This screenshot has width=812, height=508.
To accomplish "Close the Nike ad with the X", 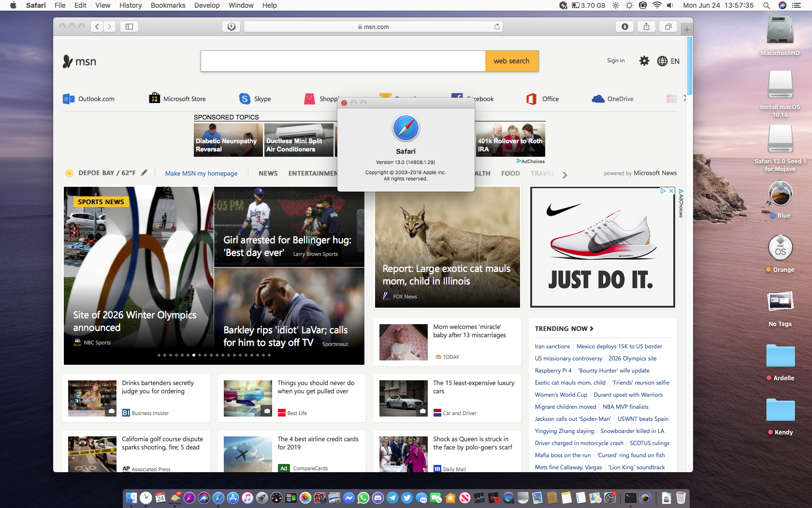I will [671, 191].
